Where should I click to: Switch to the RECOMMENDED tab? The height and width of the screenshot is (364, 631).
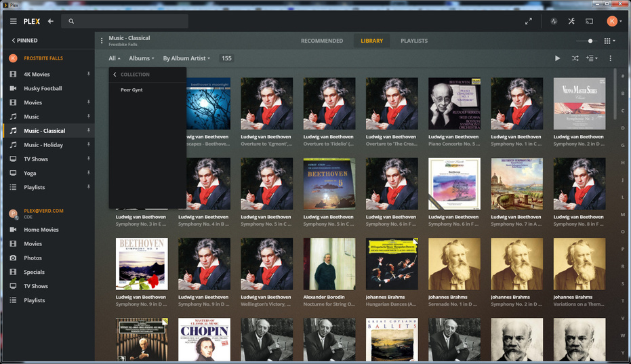pos(322,41)
